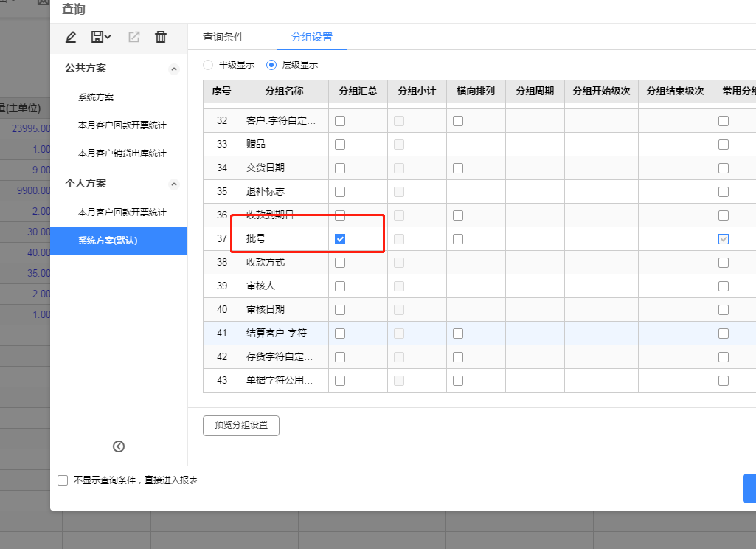Image resolution: width=756 pixels, height=549 pixels.
Task: Click the 分组周期 column header
Action: click(x=535, y=91)
